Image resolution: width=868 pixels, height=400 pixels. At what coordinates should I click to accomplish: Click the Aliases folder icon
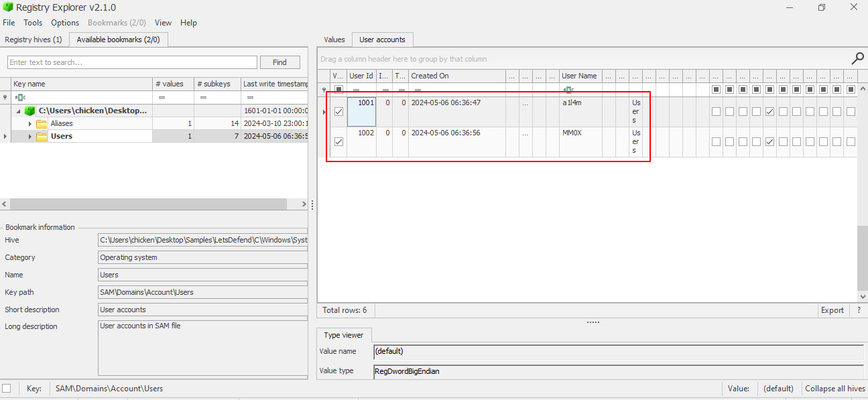click(42, 123)
